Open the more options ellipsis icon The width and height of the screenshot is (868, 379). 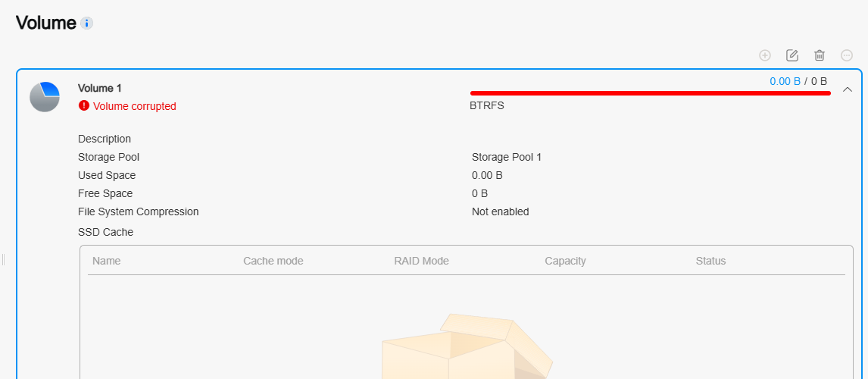[x=846, y=55]
